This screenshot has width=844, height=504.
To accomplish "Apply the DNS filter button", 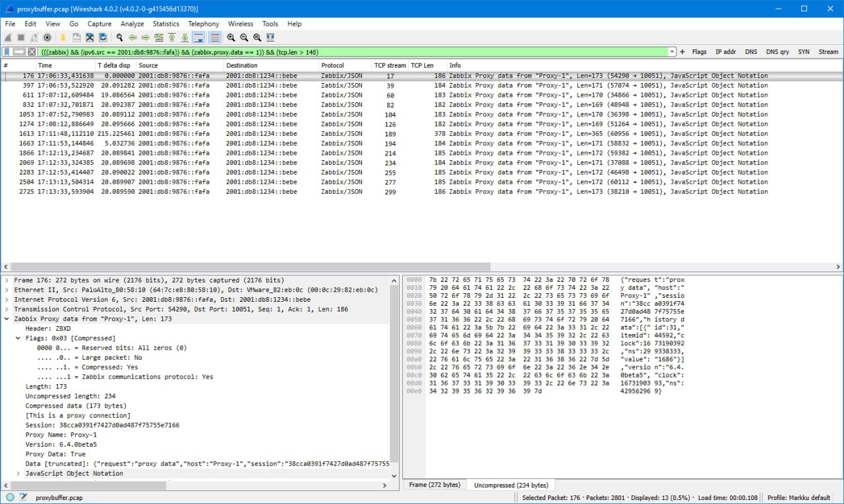I will click(x=751, y=51).
